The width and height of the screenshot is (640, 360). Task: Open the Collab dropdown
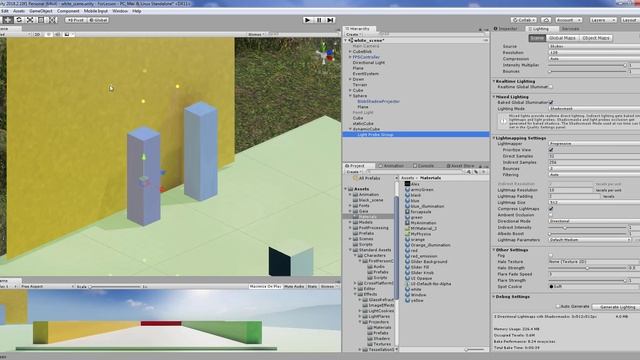click(524, 20)
